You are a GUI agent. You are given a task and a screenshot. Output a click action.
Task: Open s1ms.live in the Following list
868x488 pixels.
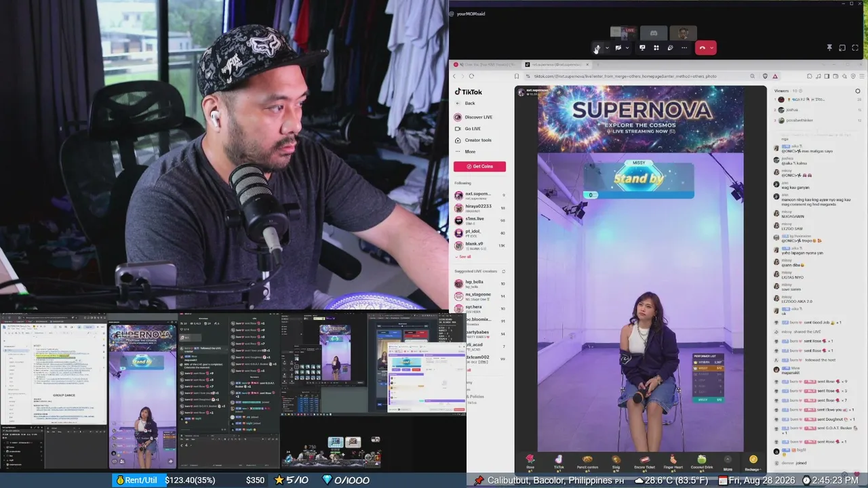click(x=479, y=220)
